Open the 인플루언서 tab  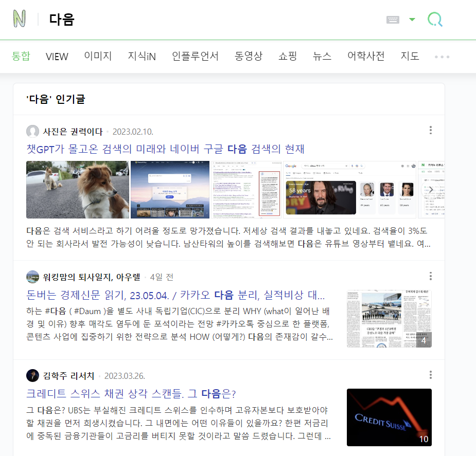(x=195, y=56)
